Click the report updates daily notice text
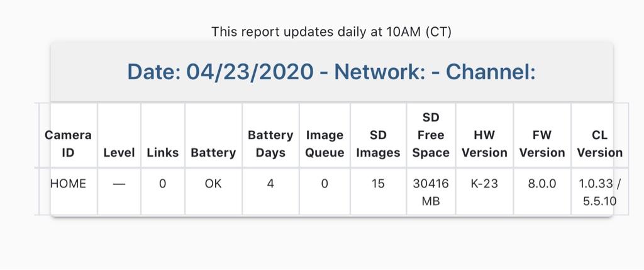This screenshot has height=270, width=644. click(331, 31)
